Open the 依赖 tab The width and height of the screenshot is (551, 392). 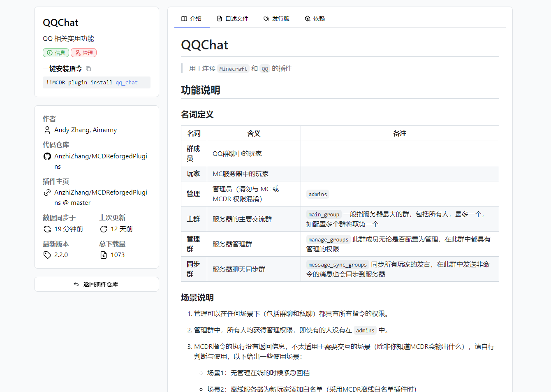tap(315, 19)
